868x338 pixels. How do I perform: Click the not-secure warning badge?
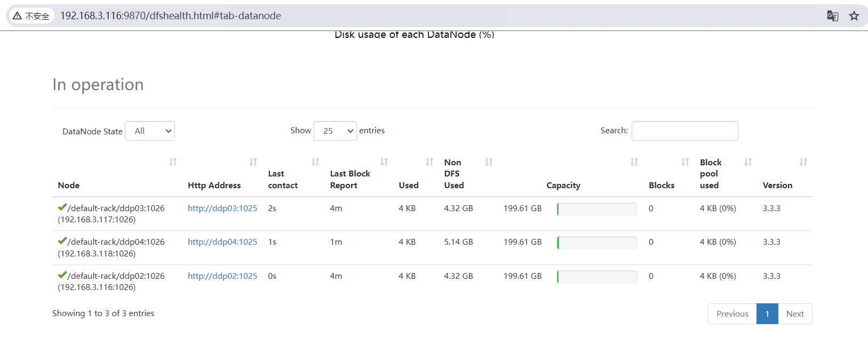pyautogui.click(x=31, y=16)
